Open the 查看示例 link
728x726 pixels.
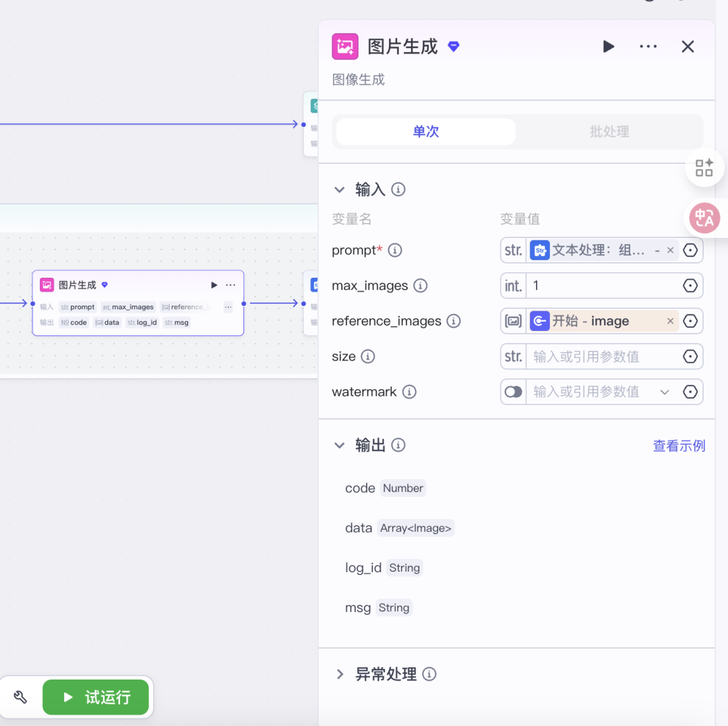(x=679, y=446)
